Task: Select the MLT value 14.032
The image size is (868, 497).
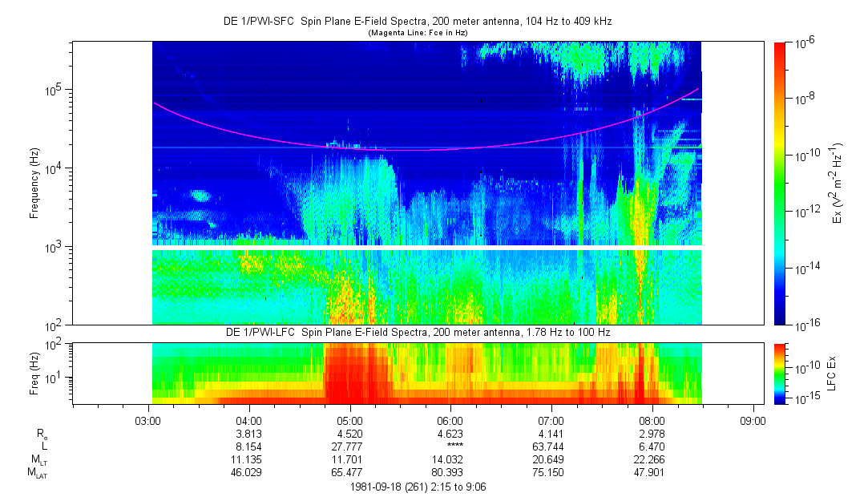Action: coord(450,460)
